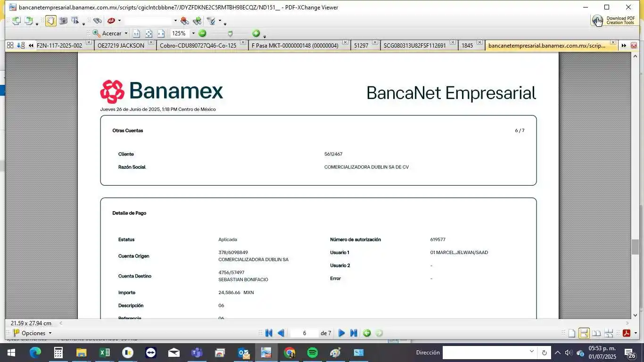Go to the next page

coord(341,333)
